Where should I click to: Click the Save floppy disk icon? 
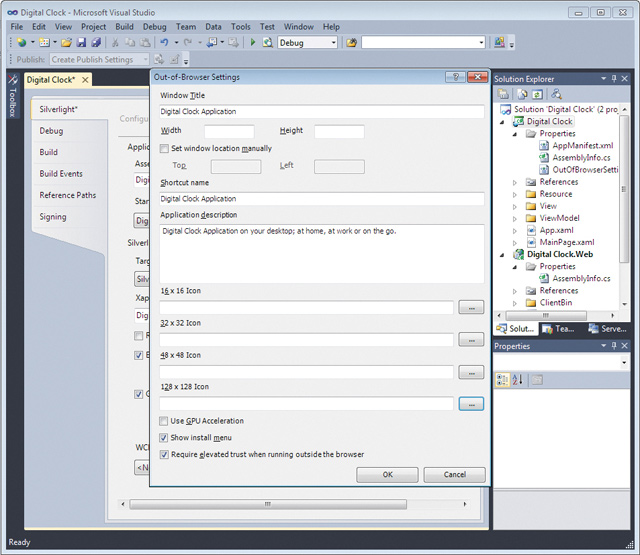click(82, 42)
